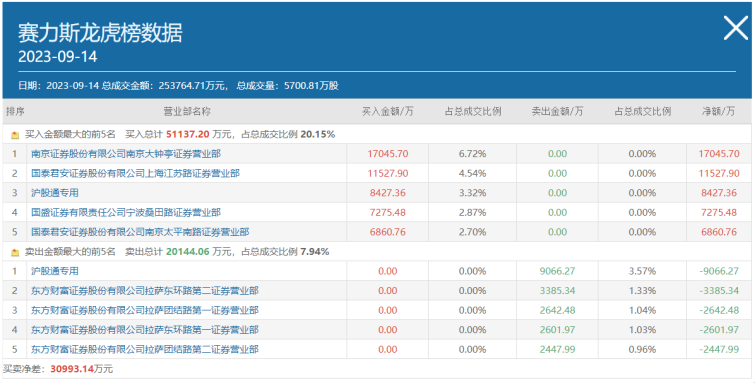This screenshot has width=755, height=383.
Task: Select percentage cell 3.32%
Action: (472, 193)
